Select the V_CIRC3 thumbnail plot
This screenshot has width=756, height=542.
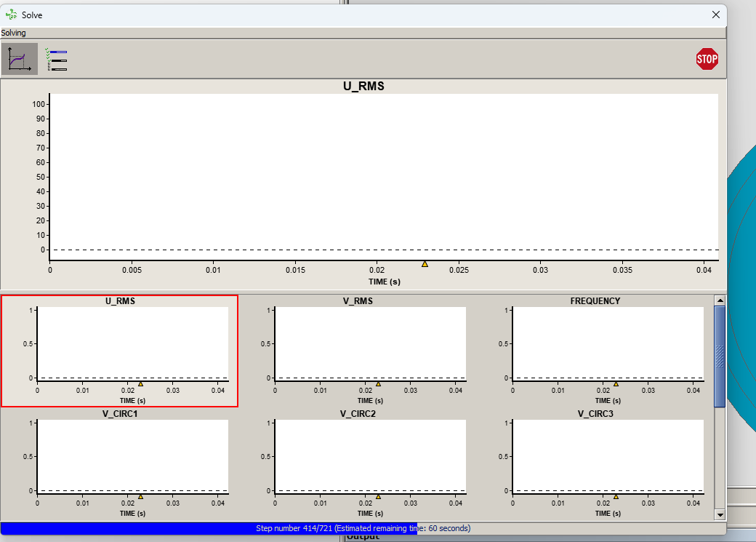[x=595, y=464]
